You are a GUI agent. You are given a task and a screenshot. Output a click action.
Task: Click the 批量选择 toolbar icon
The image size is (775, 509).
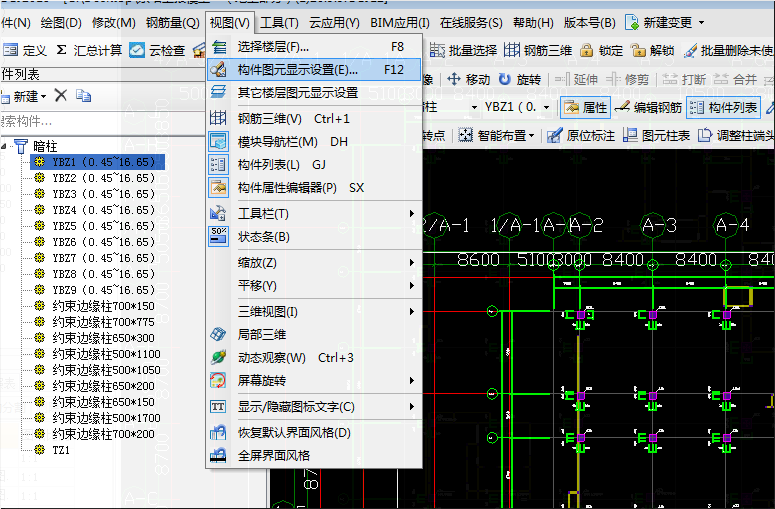[437, 50]
